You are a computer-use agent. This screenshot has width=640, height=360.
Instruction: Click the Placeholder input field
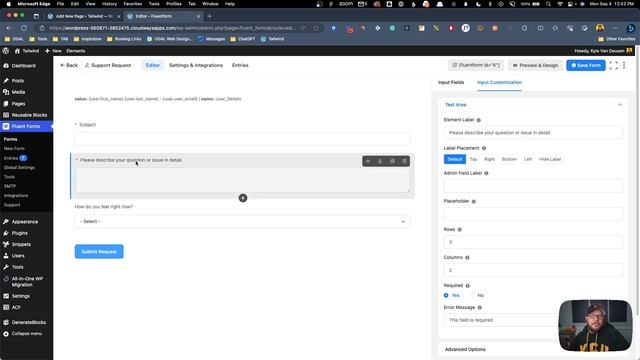click(533, 214)
